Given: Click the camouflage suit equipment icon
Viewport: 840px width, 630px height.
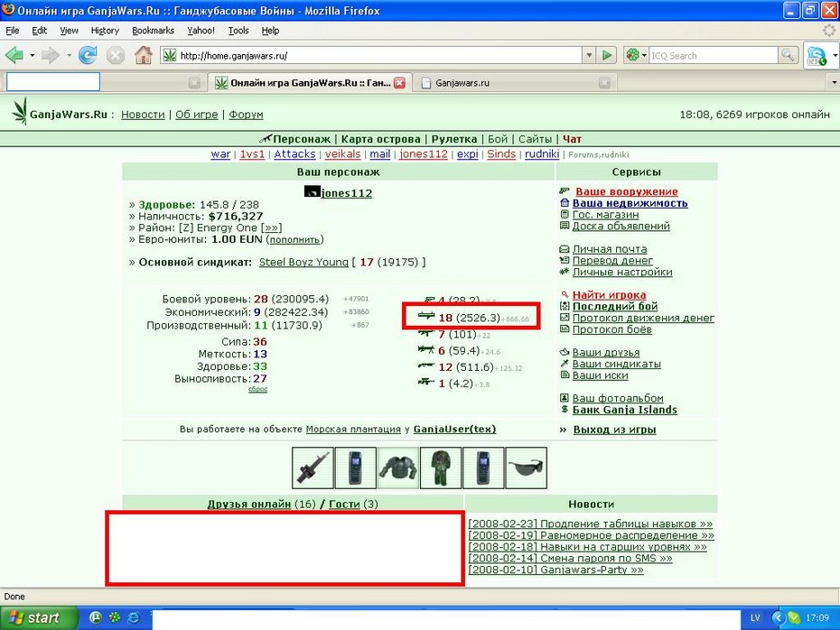Looking at the screenshot, I should [441, 468].
